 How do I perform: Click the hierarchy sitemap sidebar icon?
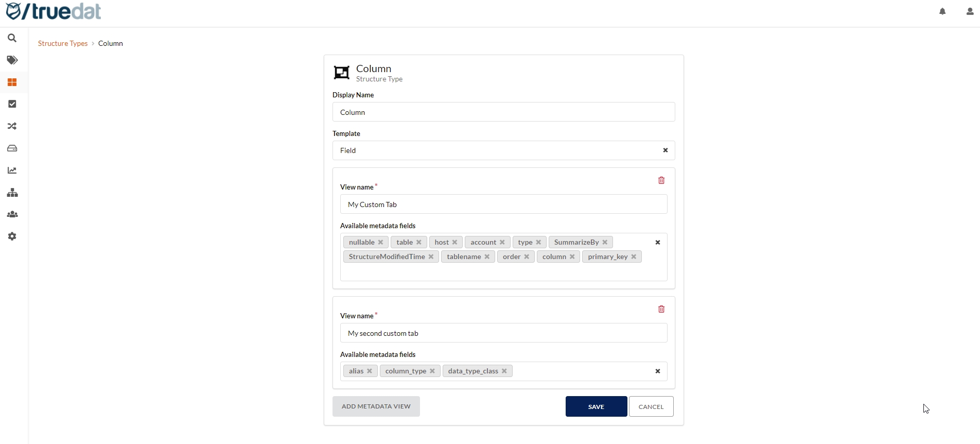[x=12, y=193]
